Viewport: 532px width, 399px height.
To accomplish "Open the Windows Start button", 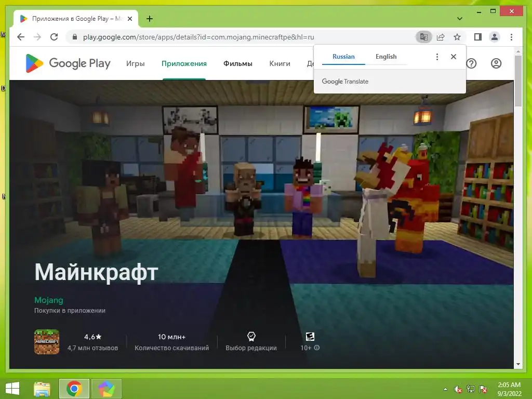I will click(x=13, y=389).
